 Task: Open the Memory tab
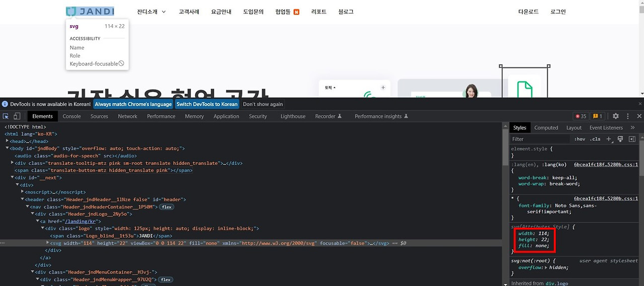coord(194,116)
